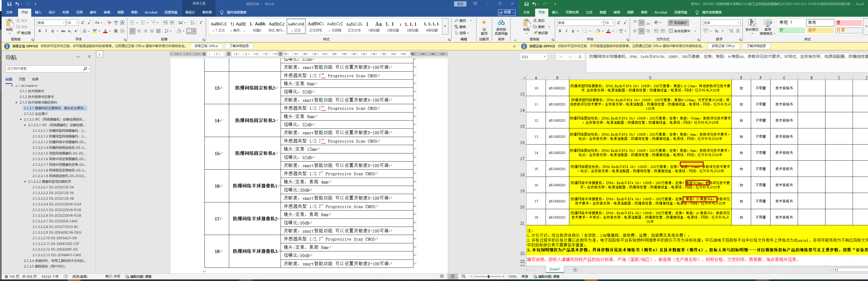Select heading 2.1.3.2 企业简介 in navigation pane

pos(36,114)
